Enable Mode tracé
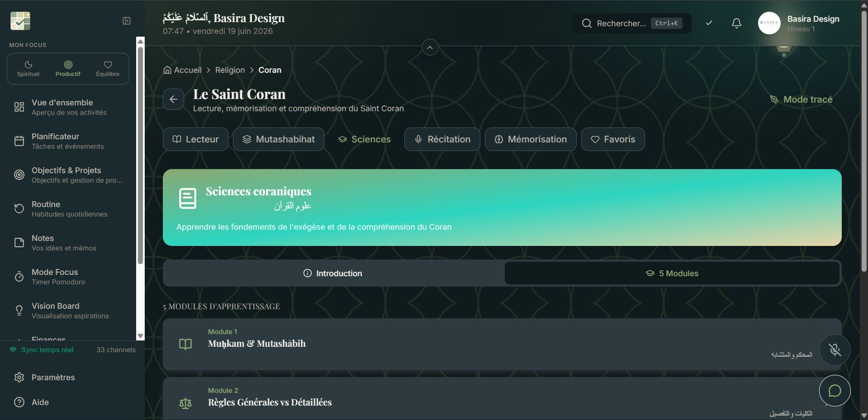 (x=801, y=99)
